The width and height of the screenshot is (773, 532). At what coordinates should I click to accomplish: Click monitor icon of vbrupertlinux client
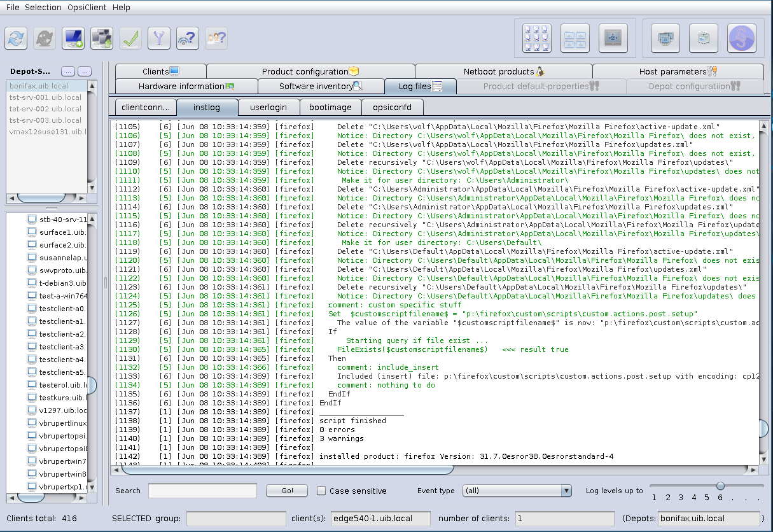pos(32,423)
